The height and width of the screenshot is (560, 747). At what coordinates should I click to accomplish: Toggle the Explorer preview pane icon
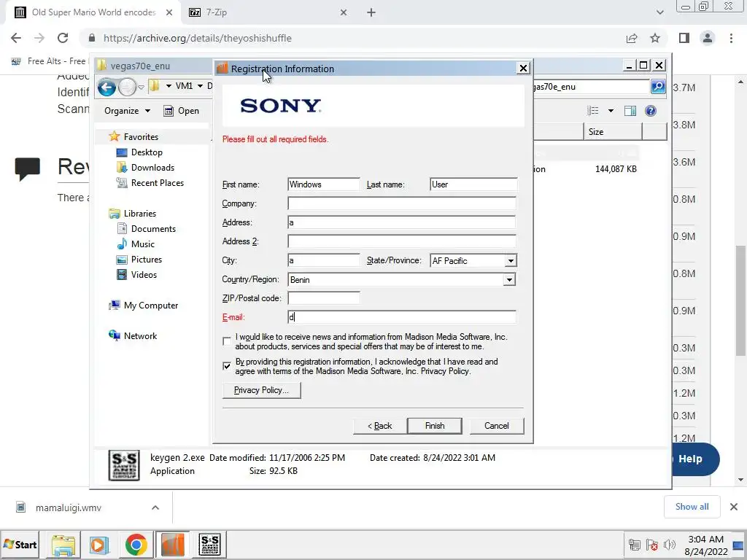pos(630,111)
